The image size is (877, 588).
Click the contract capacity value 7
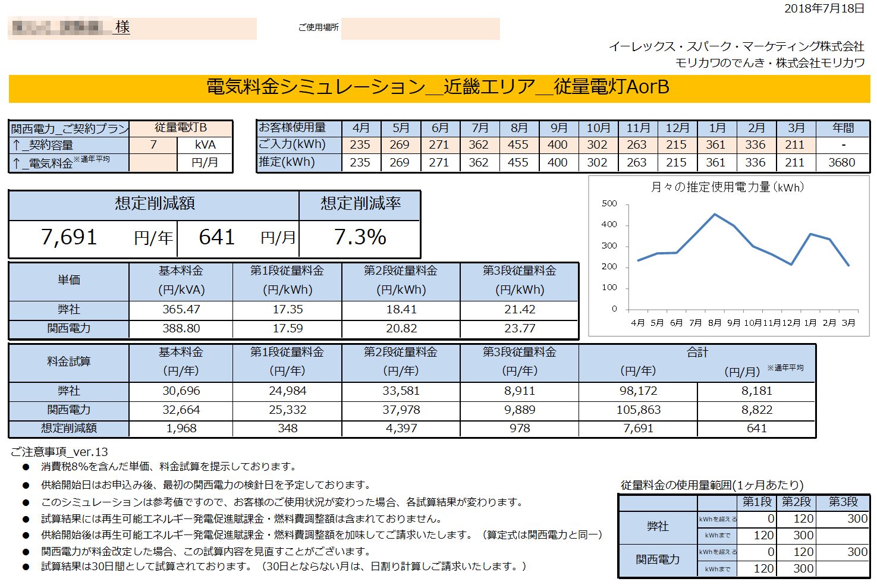point(153,144)
